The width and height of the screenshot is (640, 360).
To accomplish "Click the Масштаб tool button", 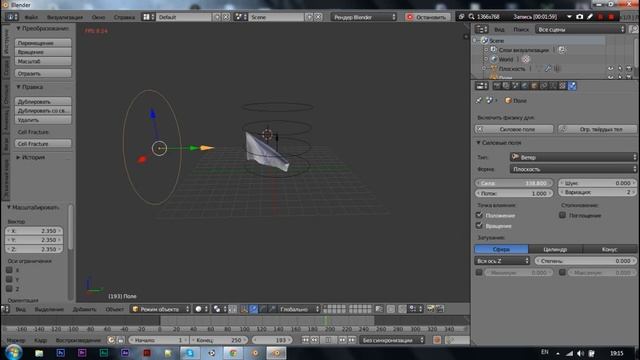I will pyautogui.click(x=43, y=61).
